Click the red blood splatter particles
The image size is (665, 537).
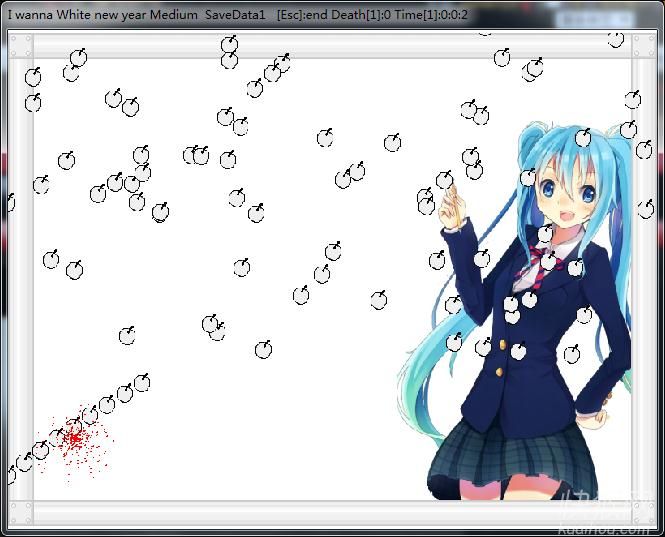click(74, 438)
